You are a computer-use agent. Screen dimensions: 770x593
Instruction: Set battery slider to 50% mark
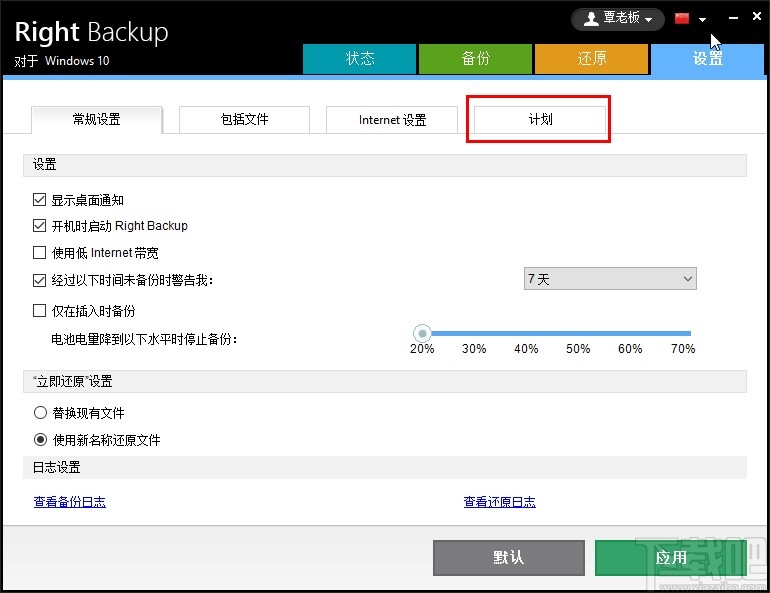coord(578,334)
